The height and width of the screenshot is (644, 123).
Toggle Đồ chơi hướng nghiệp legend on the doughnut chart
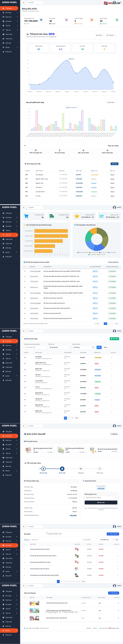pos(83,252)
